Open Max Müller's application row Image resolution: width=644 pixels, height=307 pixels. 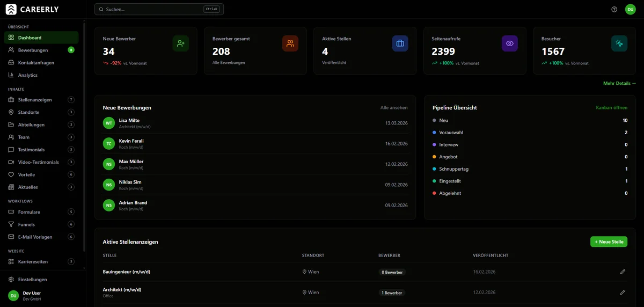point(255,164)
